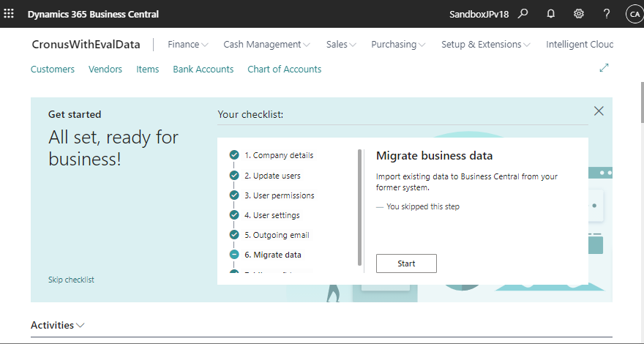644x344 pixels.
Task: Click the Dynamics 365 Business Central title
Action: (93, 14)
